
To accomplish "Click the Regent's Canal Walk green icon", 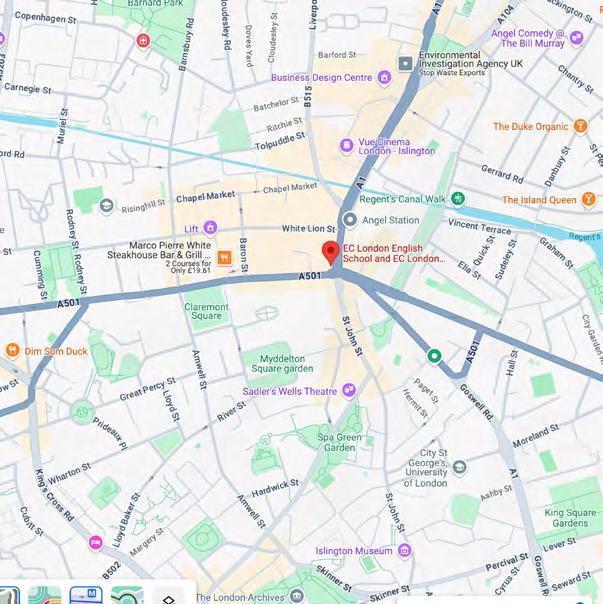I will point(458,199).
